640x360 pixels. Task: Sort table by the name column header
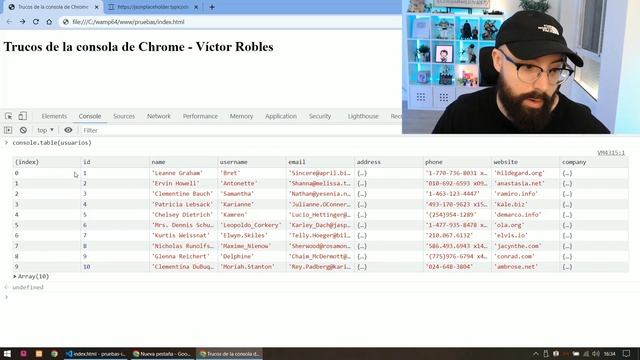pyautogui.click(x=183, y=162)
